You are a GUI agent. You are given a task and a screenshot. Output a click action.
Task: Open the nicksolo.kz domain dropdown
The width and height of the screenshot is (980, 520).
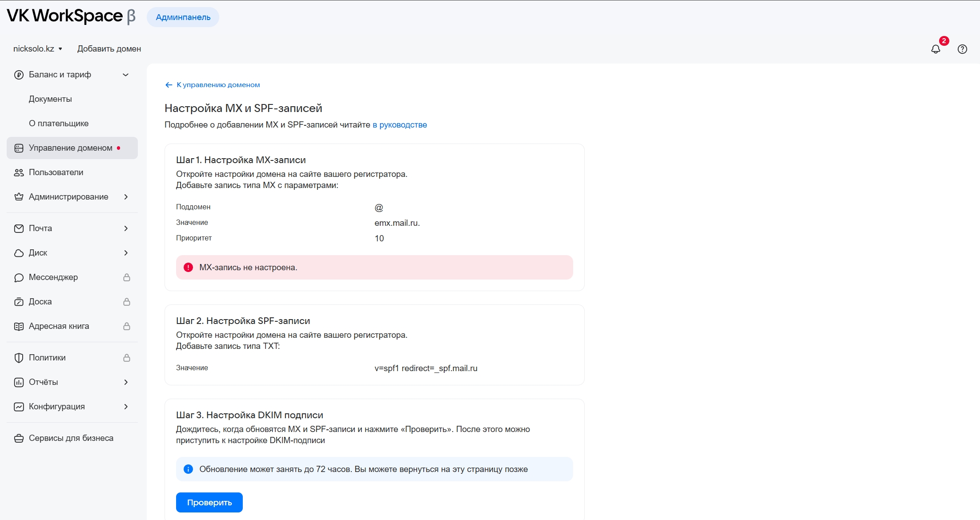pos(38,49)
